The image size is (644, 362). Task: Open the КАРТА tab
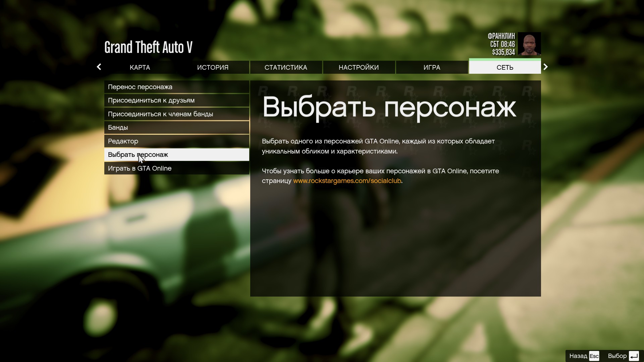[x=140, y=67]
